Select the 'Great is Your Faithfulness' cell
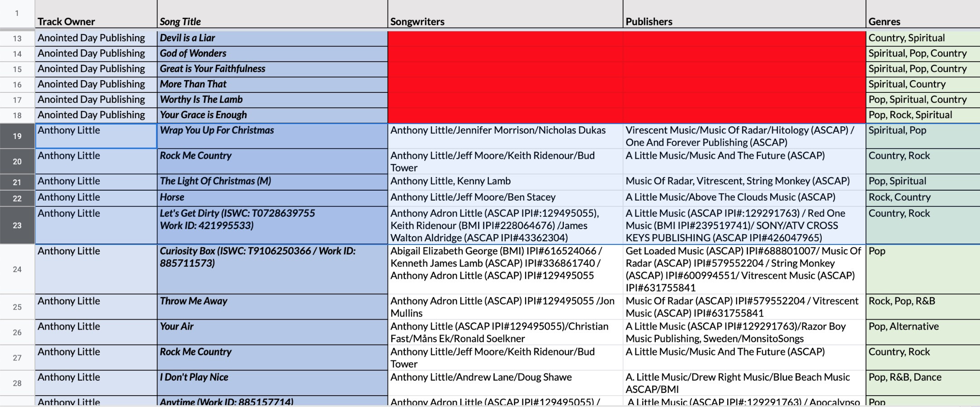The width and height of the screenshot is (980, 407). click(272, 69)
